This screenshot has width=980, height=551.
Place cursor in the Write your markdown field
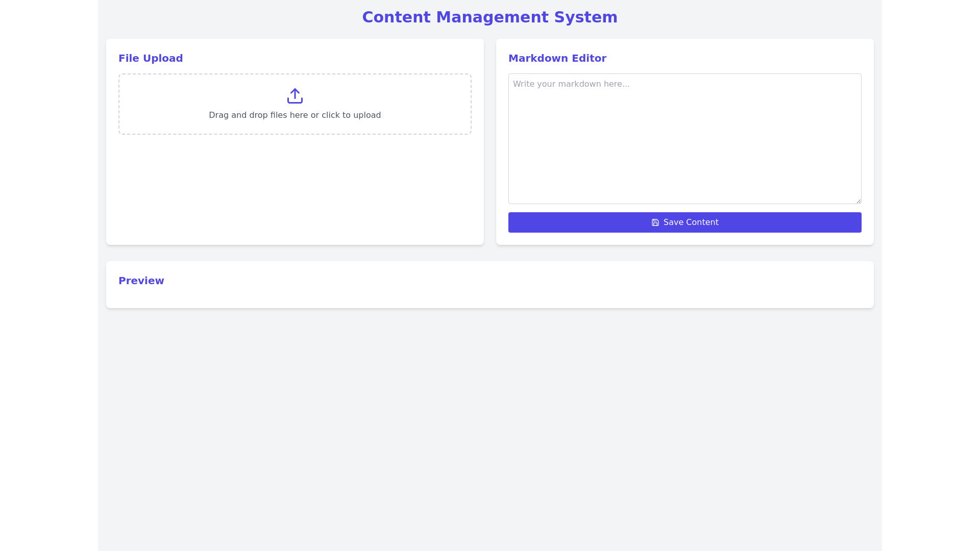click(x=684, y=138)
